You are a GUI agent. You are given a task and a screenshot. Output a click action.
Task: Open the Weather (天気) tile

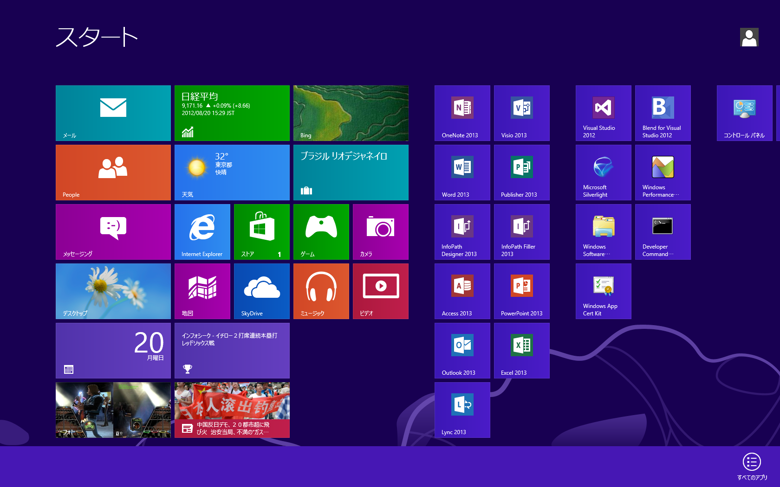pyautogui.click(x=232, y=172)
